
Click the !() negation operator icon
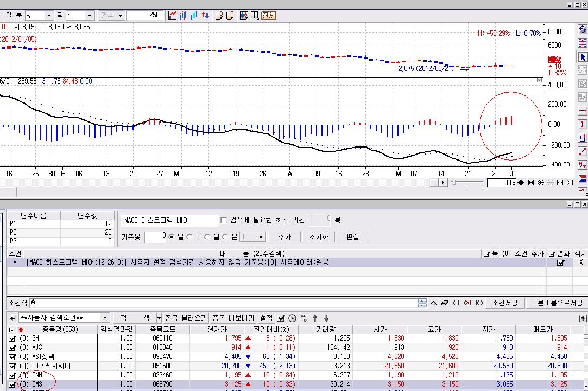479,303
